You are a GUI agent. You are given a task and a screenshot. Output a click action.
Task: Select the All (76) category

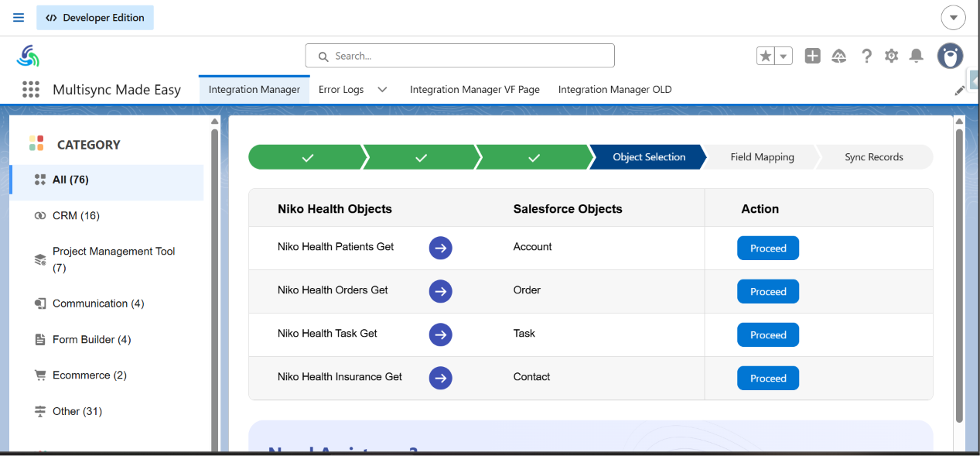(x=107, y=180)
